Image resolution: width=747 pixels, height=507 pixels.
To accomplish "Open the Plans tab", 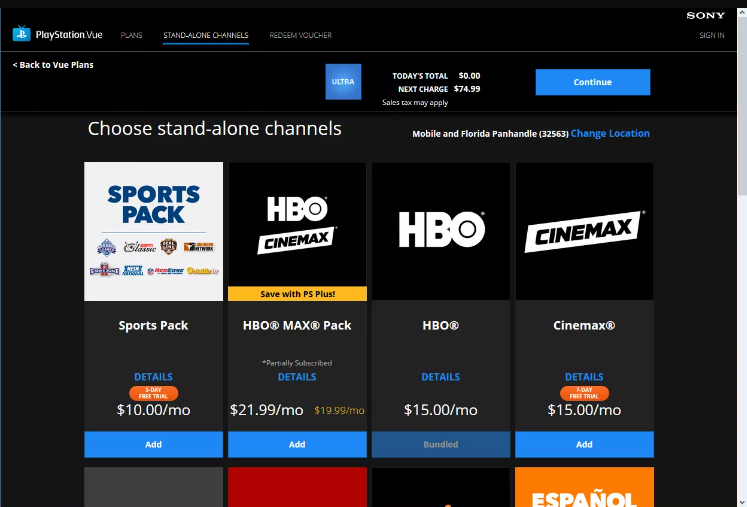I will click(131, 36).
